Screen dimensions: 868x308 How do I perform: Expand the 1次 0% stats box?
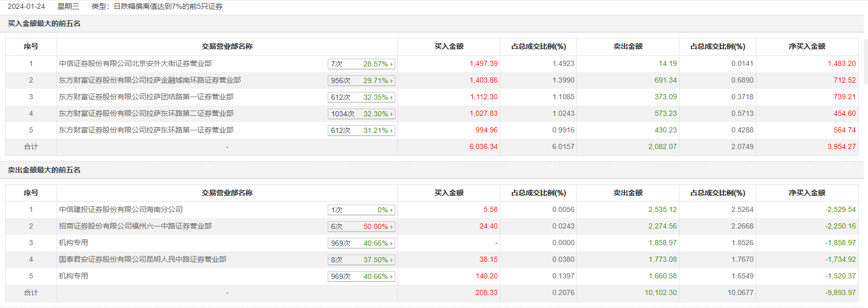pos(361,210)
